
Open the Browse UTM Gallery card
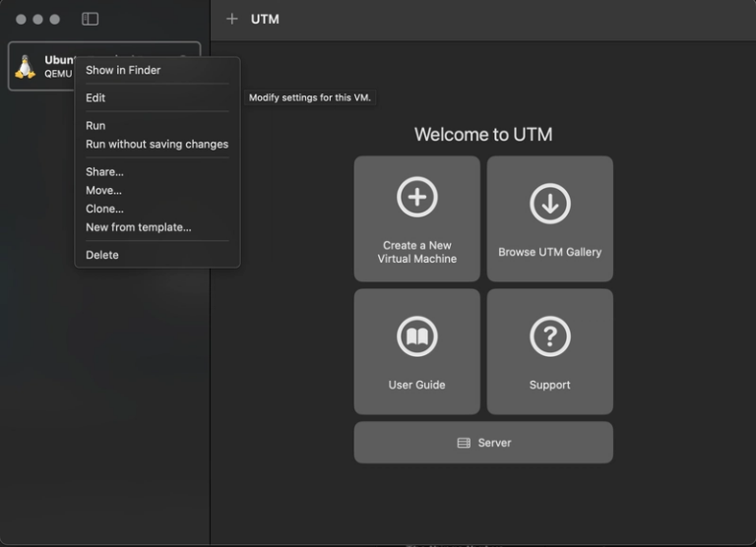549,218
